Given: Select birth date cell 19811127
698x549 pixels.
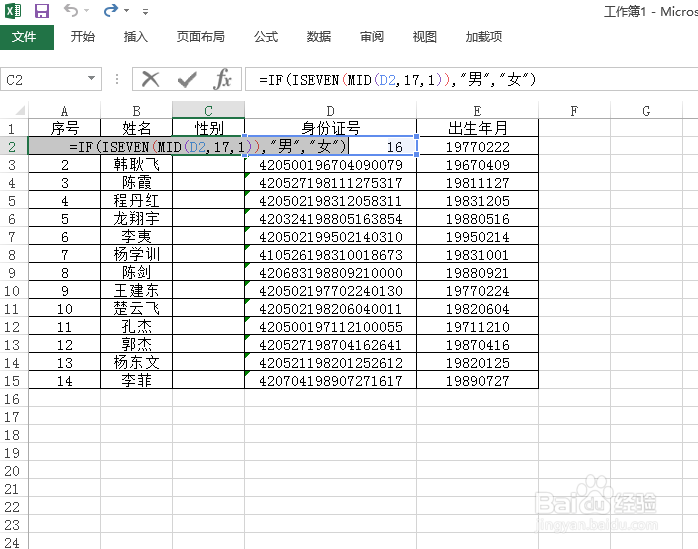Looking at the screenshot, I should [477, 182].
